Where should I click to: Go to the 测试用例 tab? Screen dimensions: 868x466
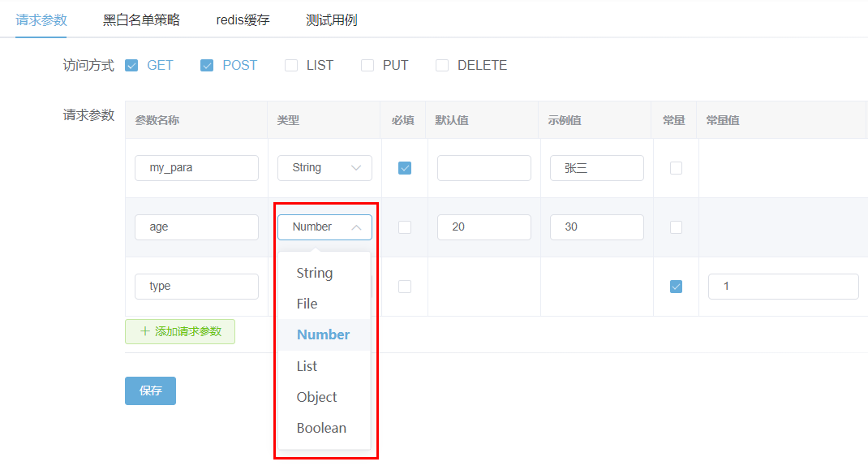coord(331,20)
